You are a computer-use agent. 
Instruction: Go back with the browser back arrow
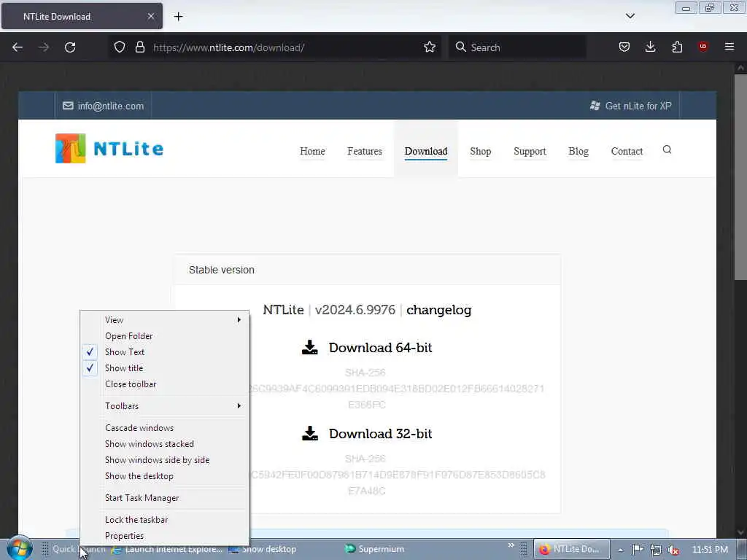point(18,47)
